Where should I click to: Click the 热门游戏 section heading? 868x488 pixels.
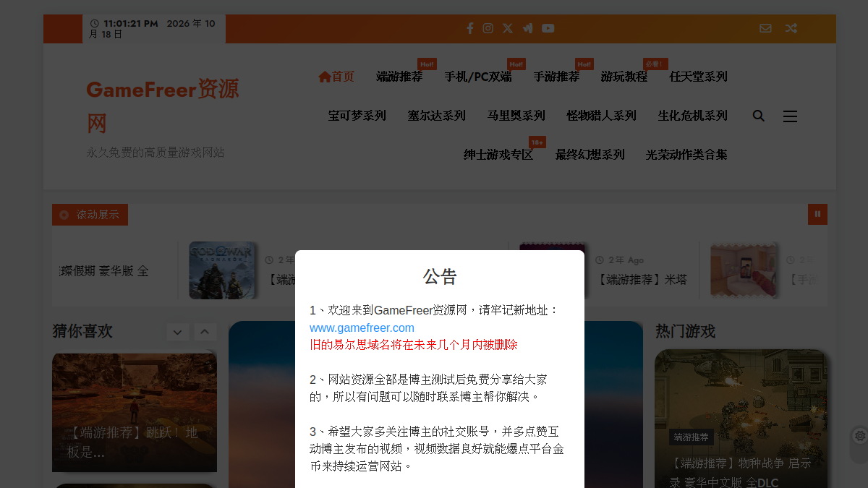pyautogui.click(x=685, y=331)
